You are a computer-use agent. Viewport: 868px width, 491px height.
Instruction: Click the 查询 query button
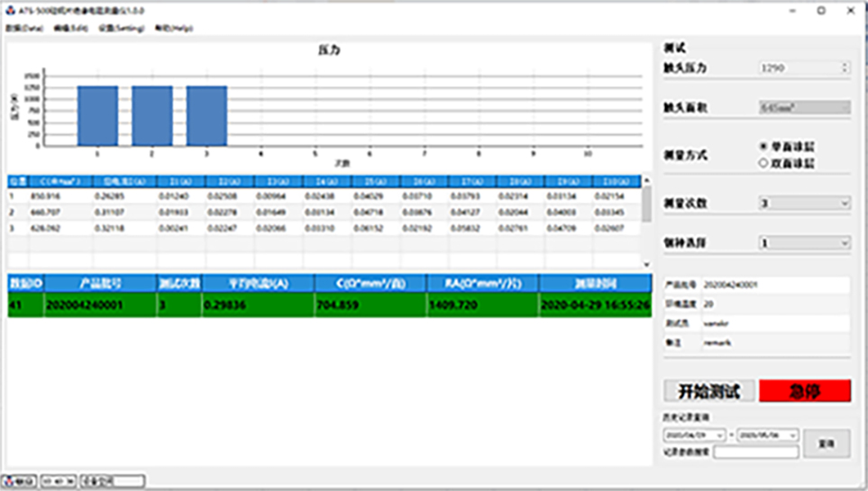826,443
